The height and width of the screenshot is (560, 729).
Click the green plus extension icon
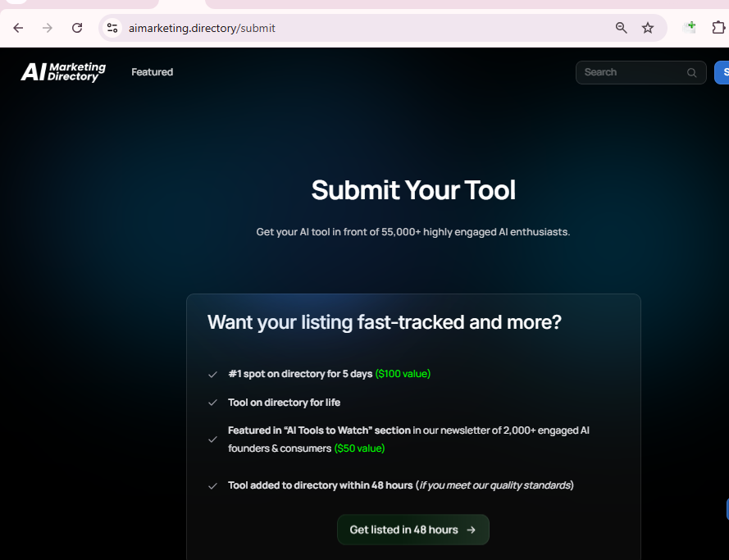pyautogui.click(x=690, y=27)
